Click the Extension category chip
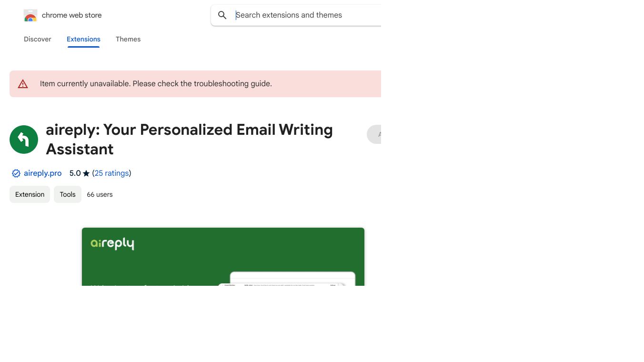The height and width of the screenshot is (362, 644). [x=30, y=194]
